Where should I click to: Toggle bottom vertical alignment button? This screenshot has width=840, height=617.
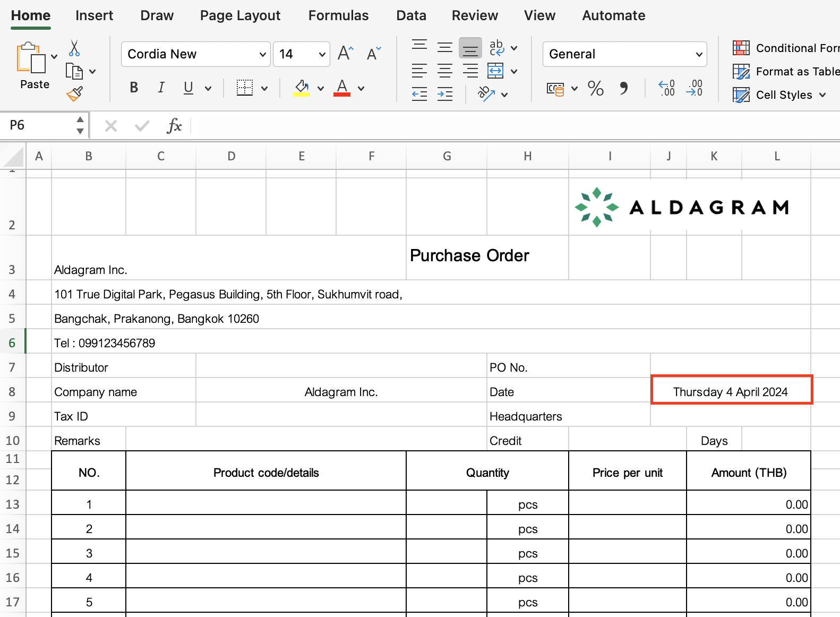tap(470, 48)
